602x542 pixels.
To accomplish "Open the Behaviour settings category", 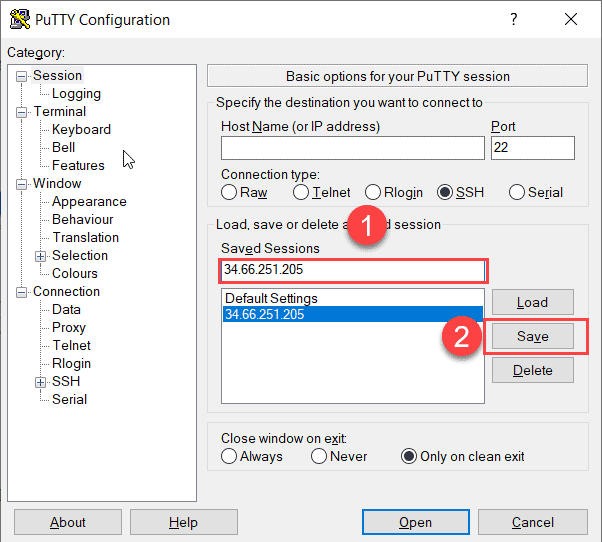I will pos(83,220).
